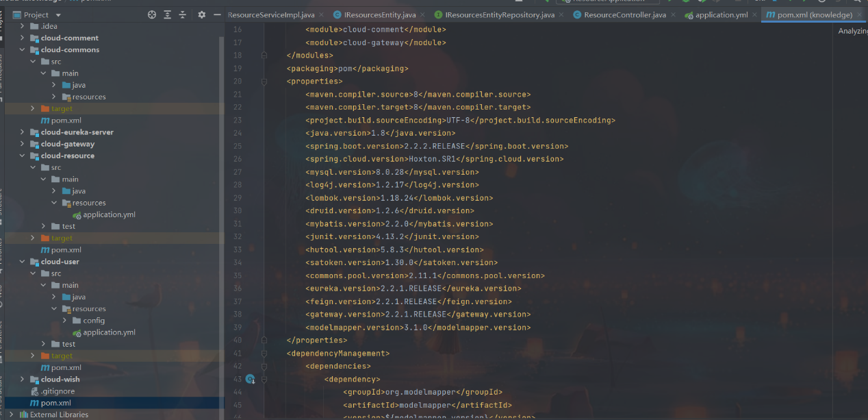This screenshot has height=420, width=868.
Task: Open the Project view dropdown
Action: coord(58,15)
